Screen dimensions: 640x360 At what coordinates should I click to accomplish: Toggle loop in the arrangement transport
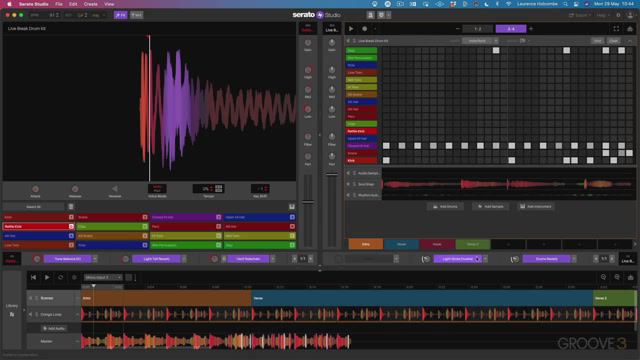60,277
